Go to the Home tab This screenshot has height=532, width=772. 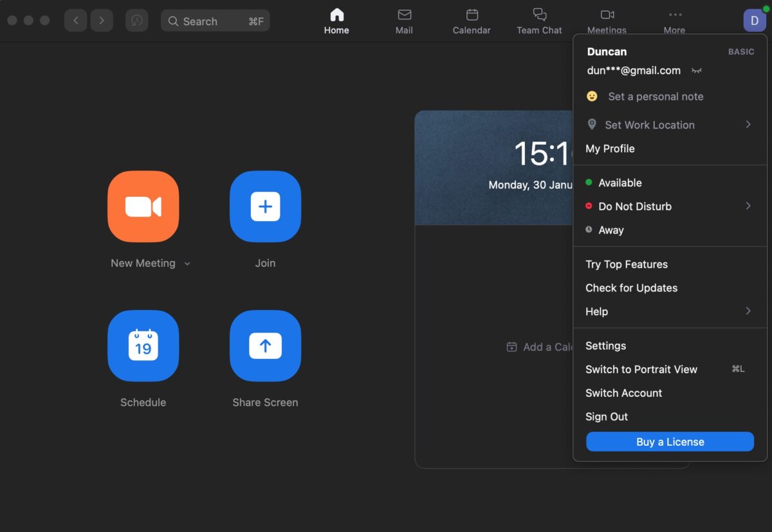[336, 21]
